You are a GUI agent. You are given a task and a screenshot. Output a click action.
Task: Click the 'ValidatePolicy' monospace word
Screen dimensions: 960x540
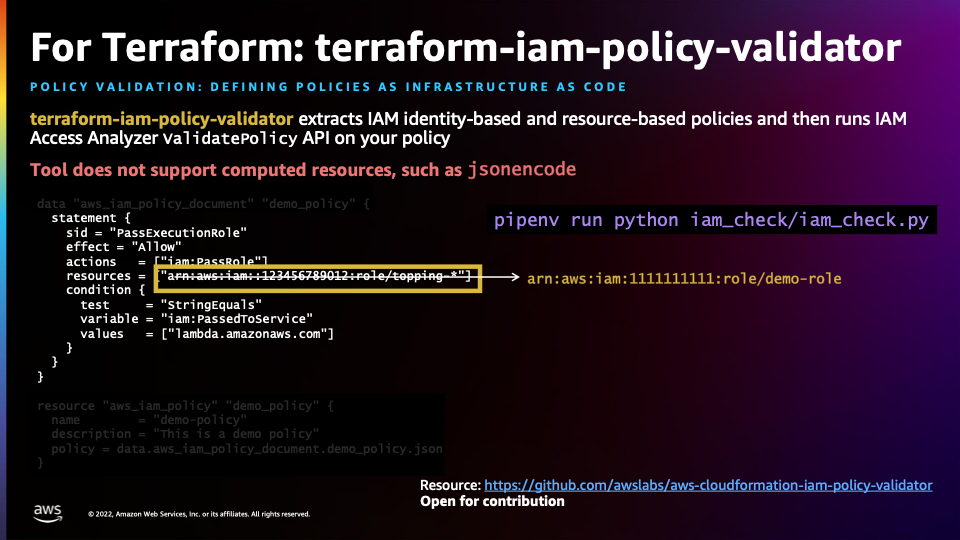pos(230,138)
